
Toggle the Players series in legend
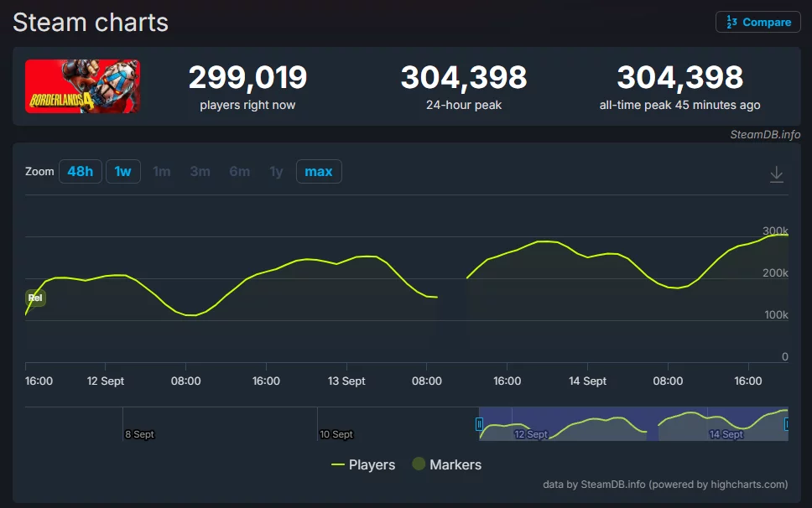click(x=363, y=464)
